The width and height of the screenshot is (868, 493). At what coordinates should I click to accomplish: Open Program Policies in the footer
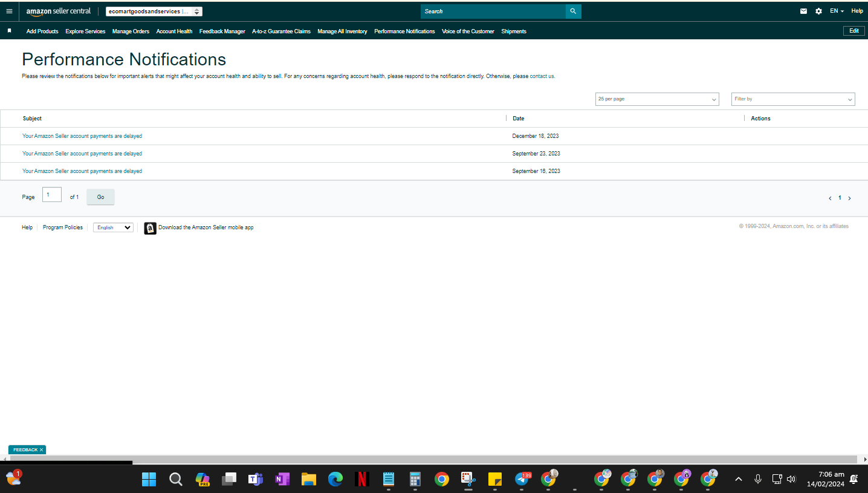tap(63, 227)
